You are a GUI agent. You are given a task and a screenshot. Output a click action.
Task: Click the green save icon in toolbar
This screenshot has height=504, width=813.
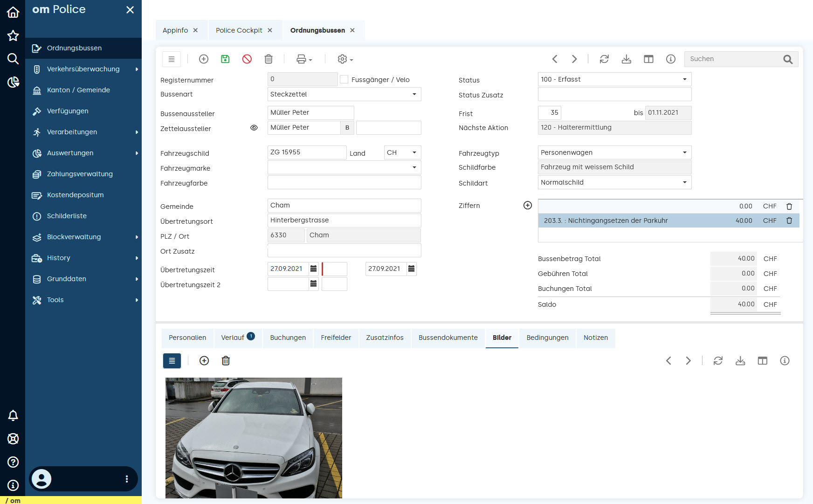pyautogui.click(x=225, y=59)
